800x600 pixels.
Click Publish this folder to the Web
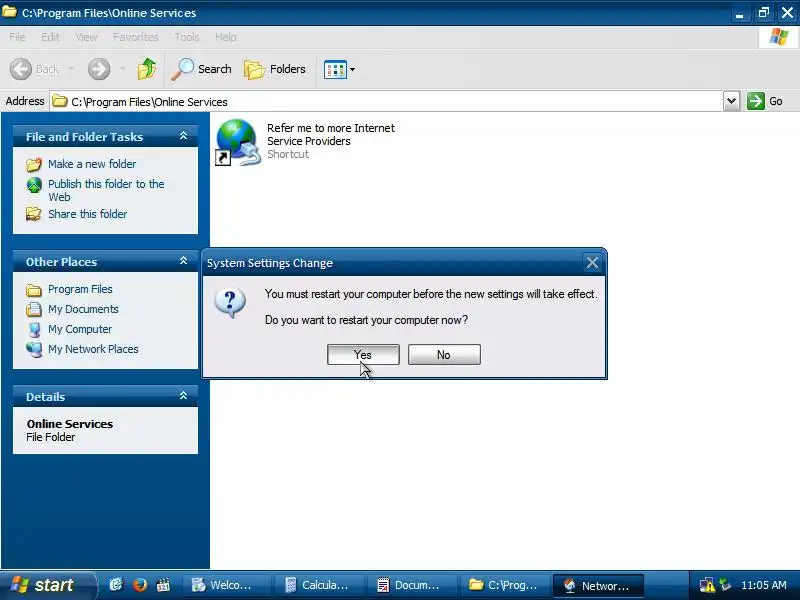coord(106,190)
